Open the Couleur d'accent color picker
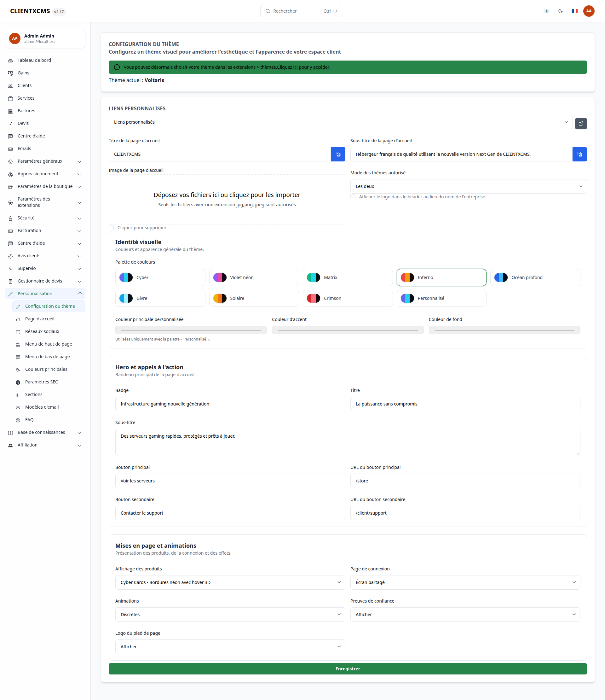Viewport: 605px width, 700px height. [x=347, y=330]
